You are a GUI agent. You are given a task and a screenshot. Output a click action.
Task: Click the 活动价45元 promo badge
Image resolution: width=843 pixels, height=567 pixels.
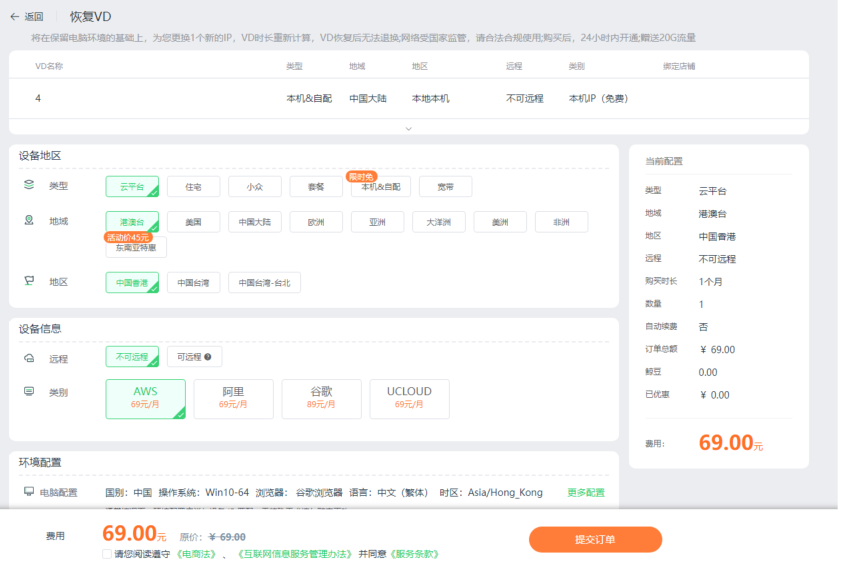[x=128, y=237]
